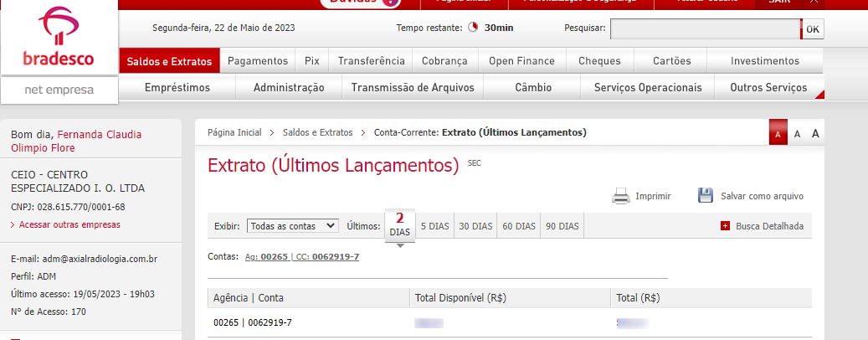Click the Saldos e Extratos breadcrumb link
The width and height of the screenshot is (868, 340).
(x=317, y=132)
